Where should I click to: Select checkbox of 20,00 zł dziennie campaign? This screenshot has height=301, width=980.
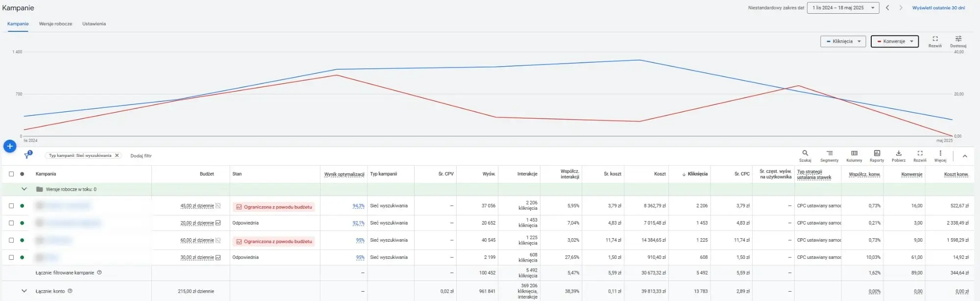coord(11,223)
